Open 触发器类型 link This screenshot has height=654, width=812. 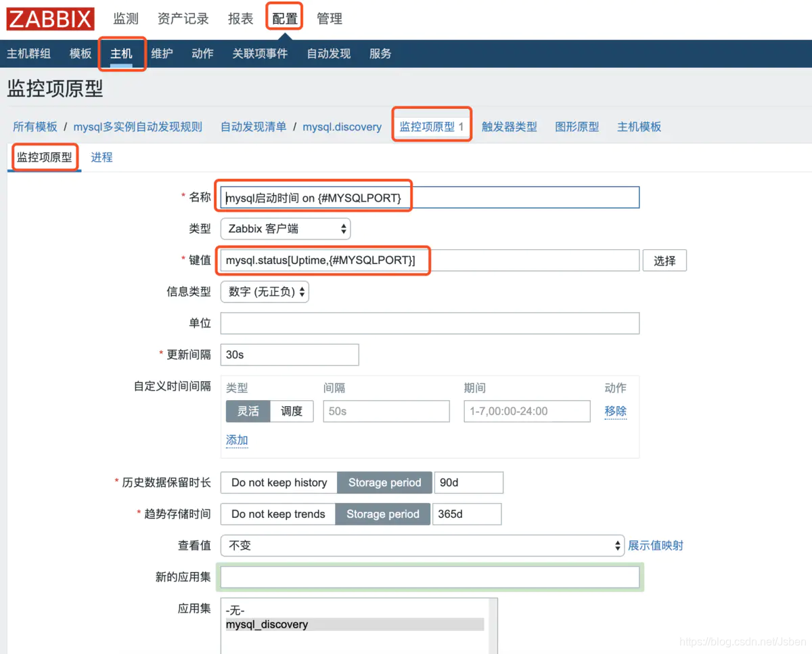click(510, 127)
